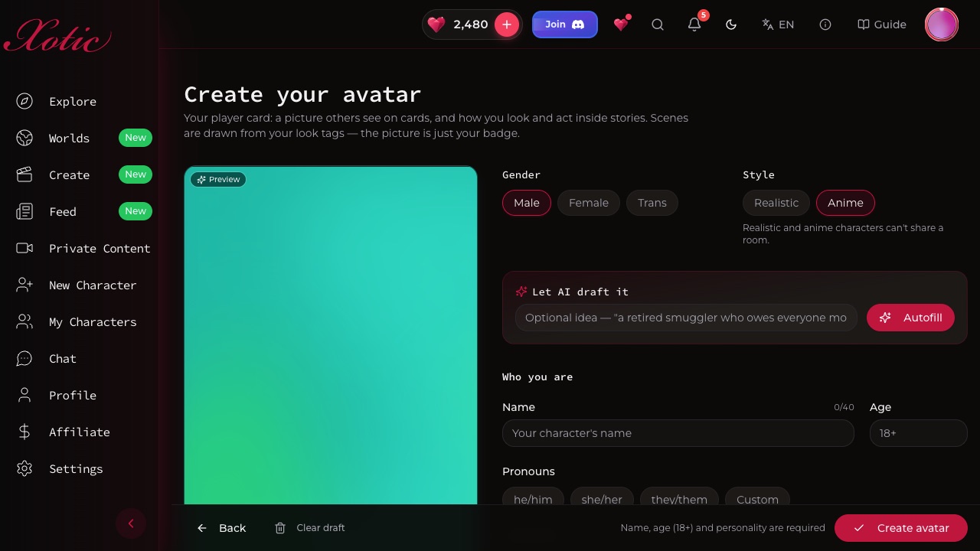Image resolution: width=980 pixels, height=551 pixels.
Task: Click the Xotic logo
Action: [x=58, y=35]
